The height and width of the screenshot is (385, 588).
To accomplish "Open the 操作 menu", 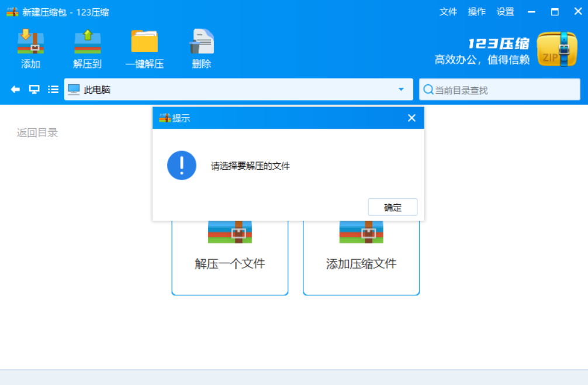I will pyautogui.click(x=476, y=11).
